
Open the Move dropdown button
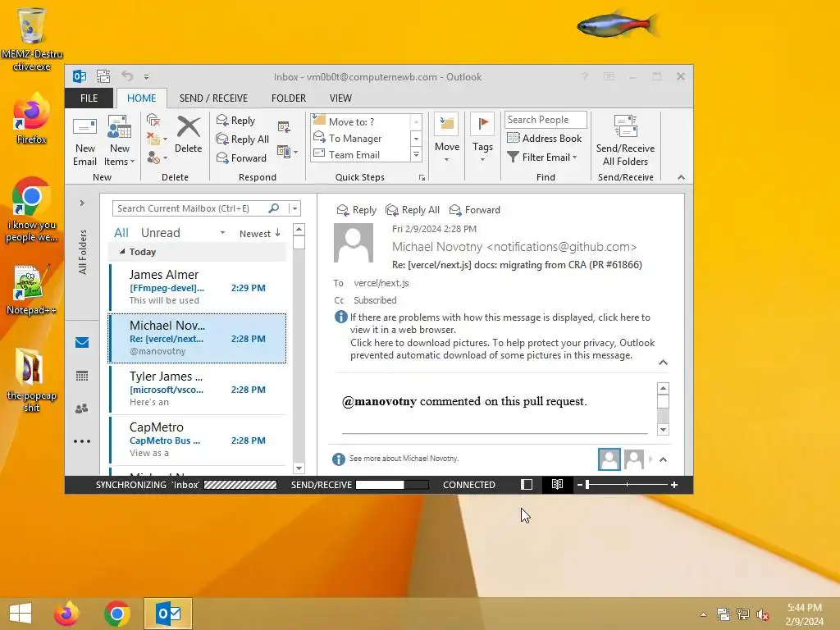(x=447, y=138)
